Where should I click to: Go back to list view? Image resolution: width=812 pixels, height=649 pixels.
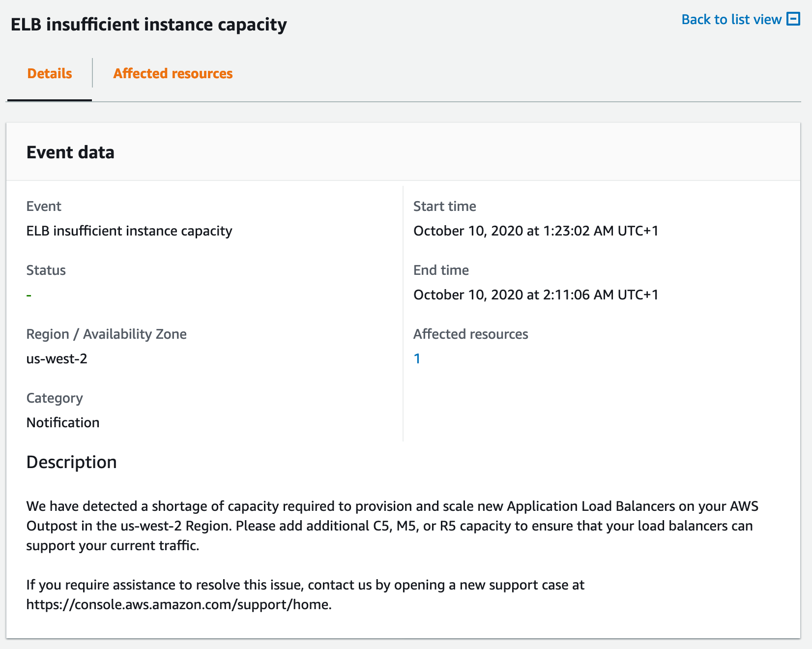731,19
